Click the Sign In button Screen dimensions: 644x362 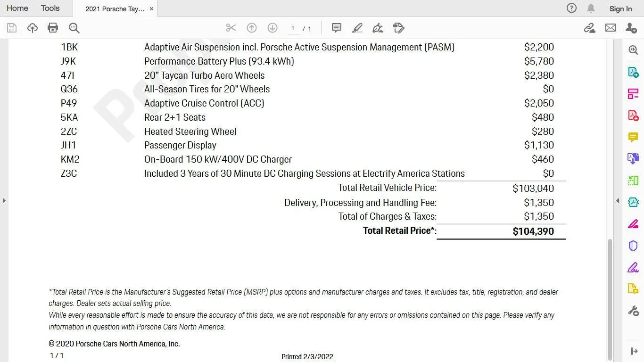(x=620, y=8)
